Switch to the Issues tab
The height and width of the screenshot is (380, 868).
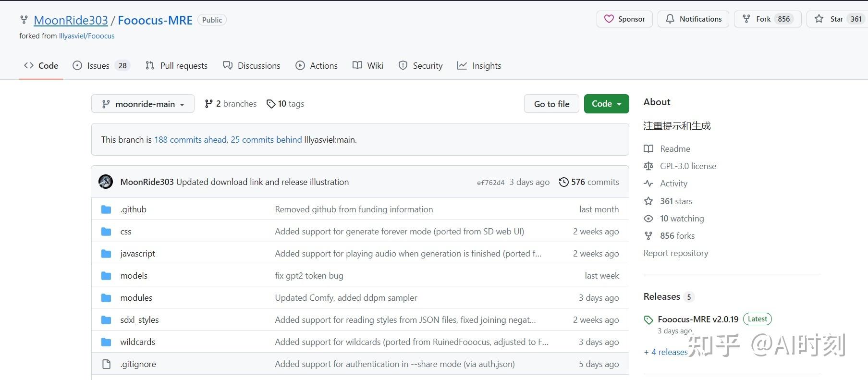click(98, 66)
